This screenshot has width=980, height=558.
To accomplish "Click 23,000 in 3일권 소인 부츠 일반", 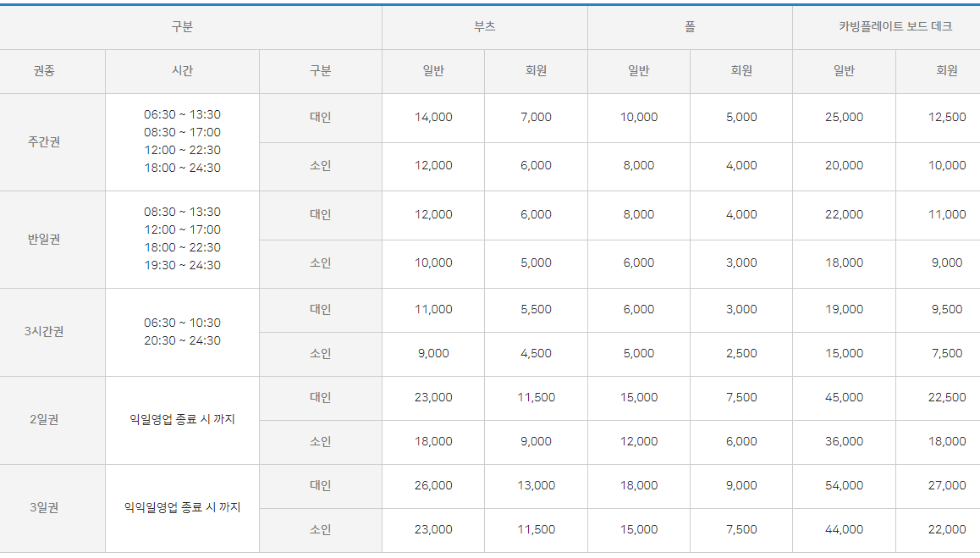I will [x=433, y=530].
